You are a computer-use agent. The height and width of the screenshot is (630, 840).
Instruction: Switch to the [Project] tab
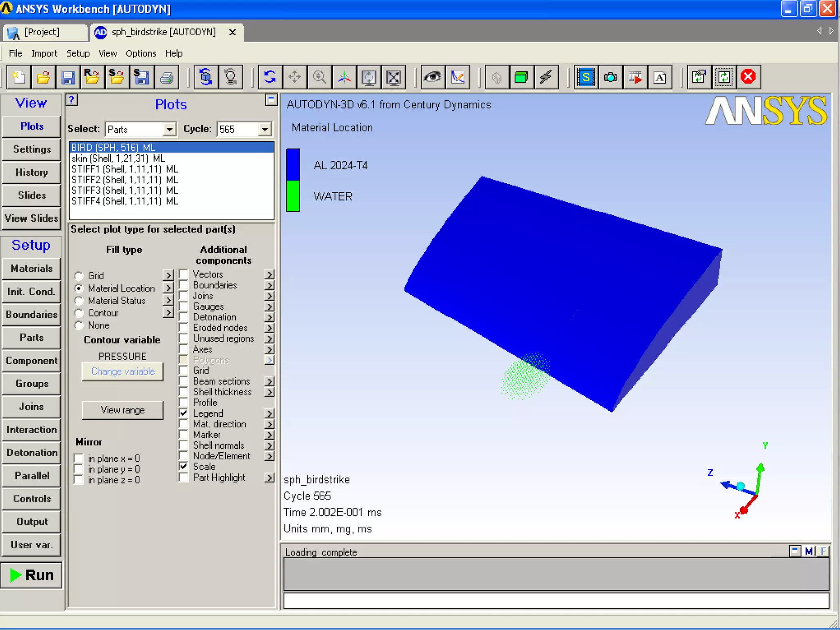click(45, 32)
